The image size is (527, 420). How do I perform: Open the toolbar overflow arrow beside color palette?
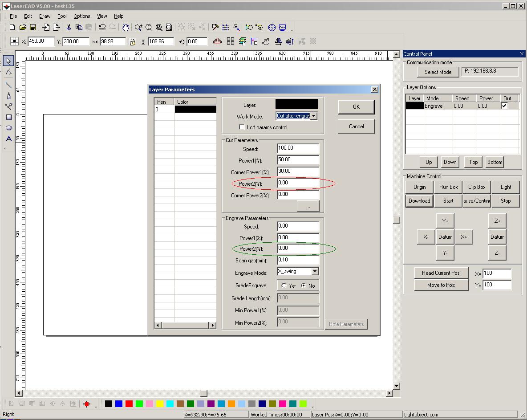pos(312,407)
